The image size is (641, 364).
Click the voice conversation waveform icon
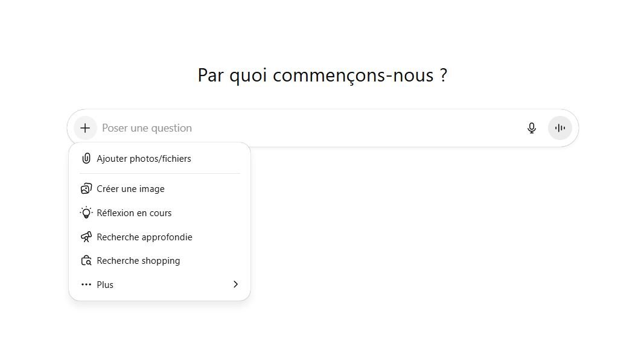[560, 127]
